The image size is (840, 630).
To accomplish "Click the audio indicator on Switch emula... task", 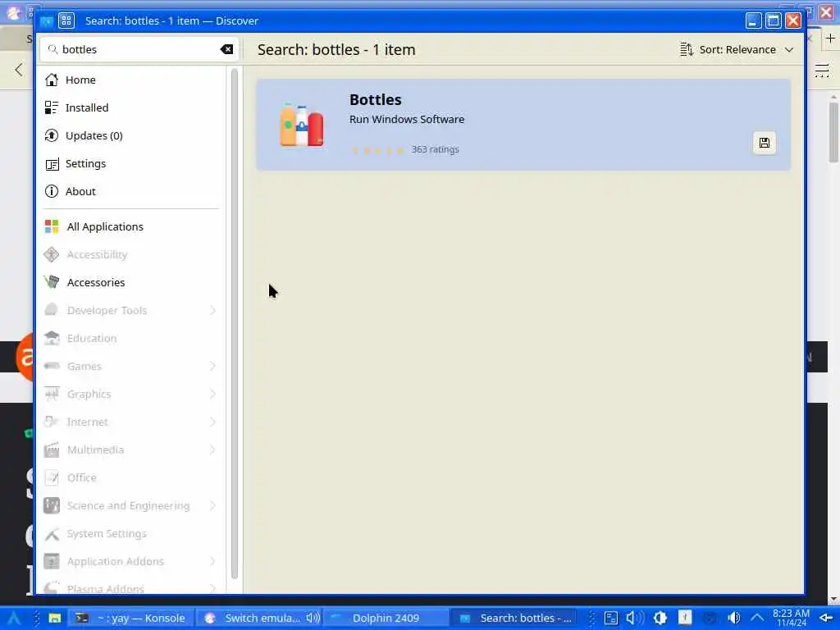I will tap(313, 618).
